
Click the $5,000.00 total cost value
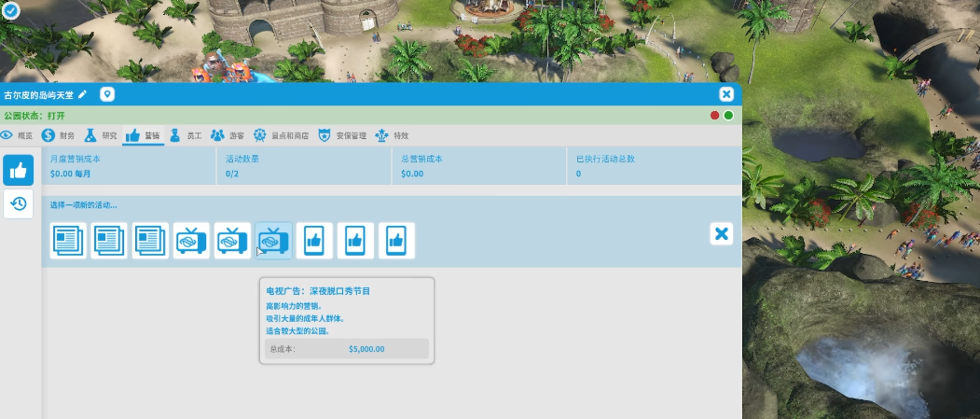coord(366,349)
